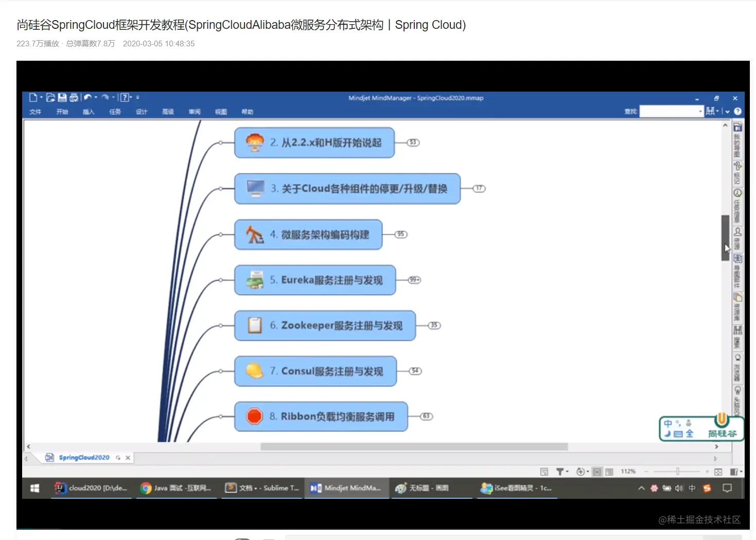The image size is (756, 540).
Task: Open Windows Start menu
Action: click(x=35, y=488)
